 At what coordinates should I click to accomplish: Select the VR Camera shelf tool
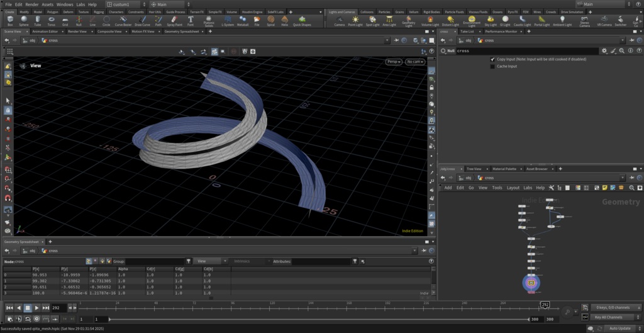604,21
